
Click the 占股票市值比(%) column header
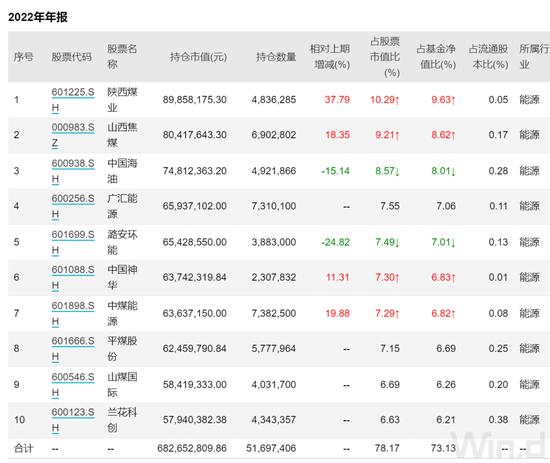[385, 57]
